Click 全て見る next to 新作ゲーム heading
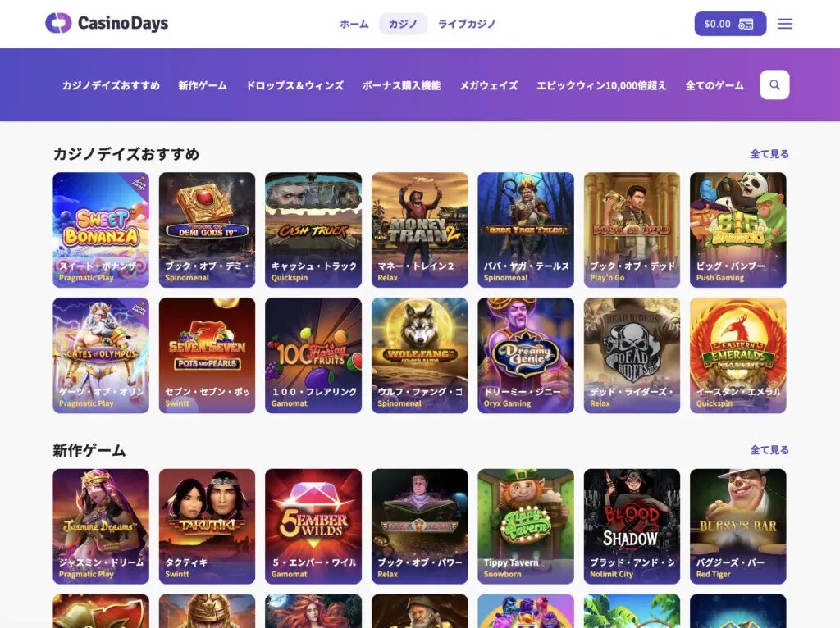The width and height of the screenshot is (840, 628). [769, 450]
